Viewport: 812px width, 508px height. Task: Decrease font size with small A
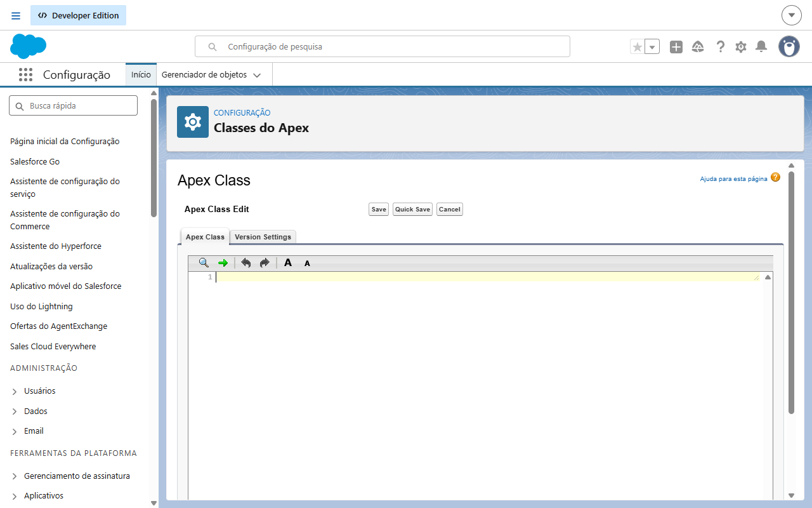coord(307,264)
